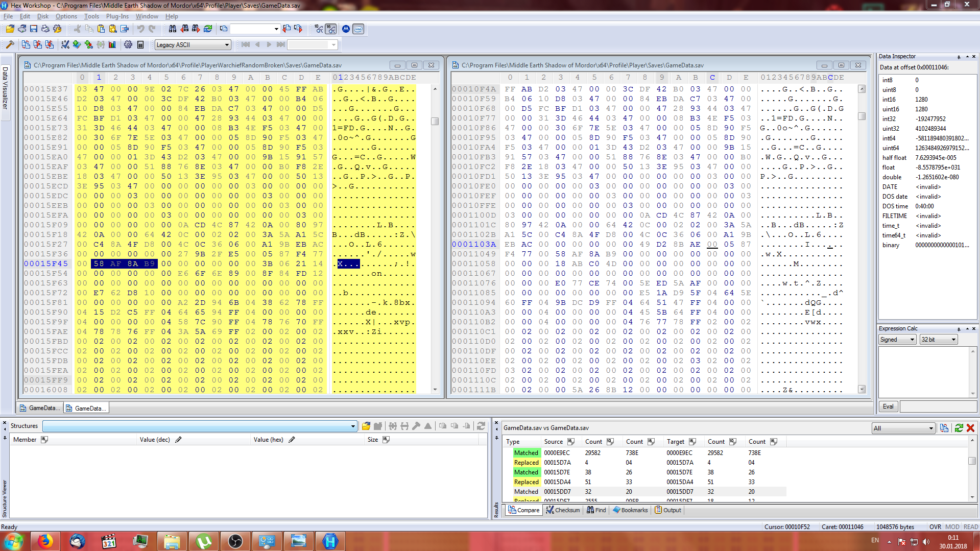The image size is (980, 551).
Task: Click the Structures open library folder icon
Action: tap(366, 426)
